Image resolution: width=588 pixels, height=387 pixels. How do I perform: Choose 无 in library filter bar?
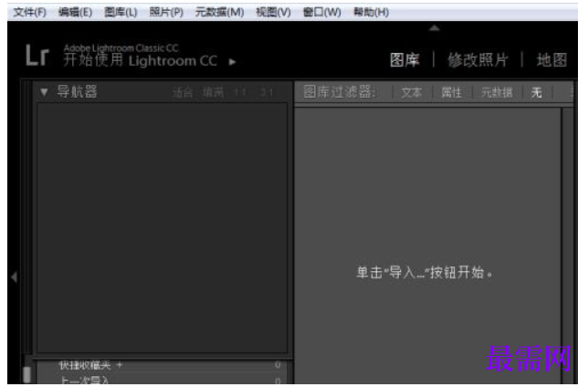point(537,92)
